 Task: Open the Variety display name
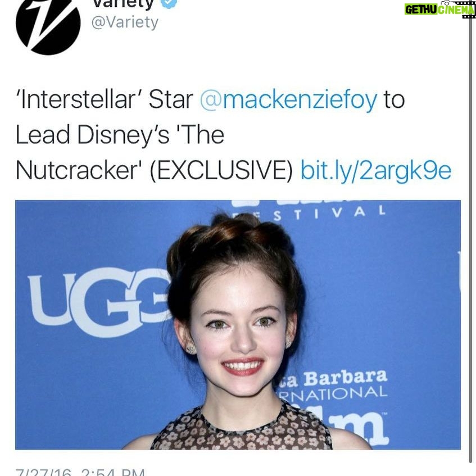(123, 3)
